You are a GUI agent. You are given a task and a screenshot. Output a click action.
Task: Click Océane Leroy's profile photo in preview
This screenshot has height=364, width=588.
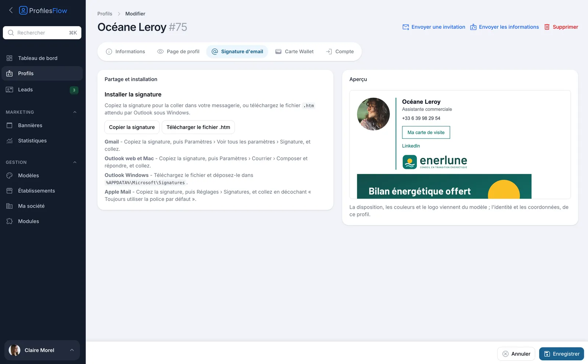click(x=373, y=114)
